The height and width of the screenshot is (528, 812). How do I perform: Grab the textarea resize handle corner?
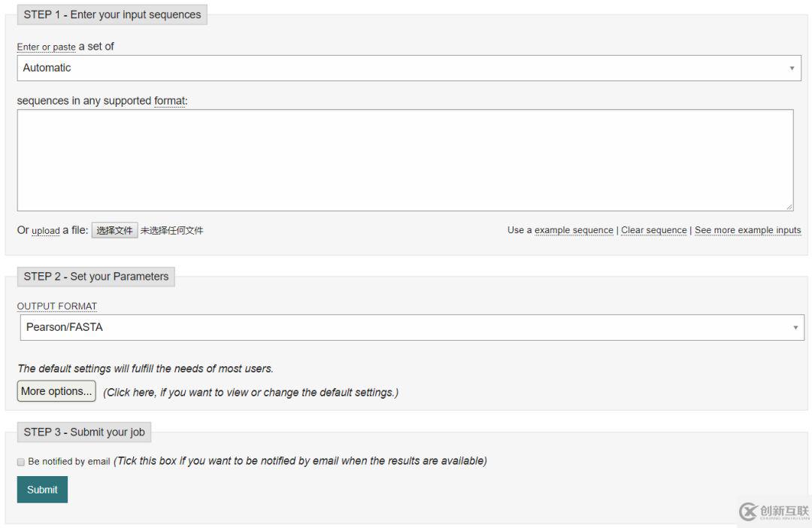tap(789, 207)
